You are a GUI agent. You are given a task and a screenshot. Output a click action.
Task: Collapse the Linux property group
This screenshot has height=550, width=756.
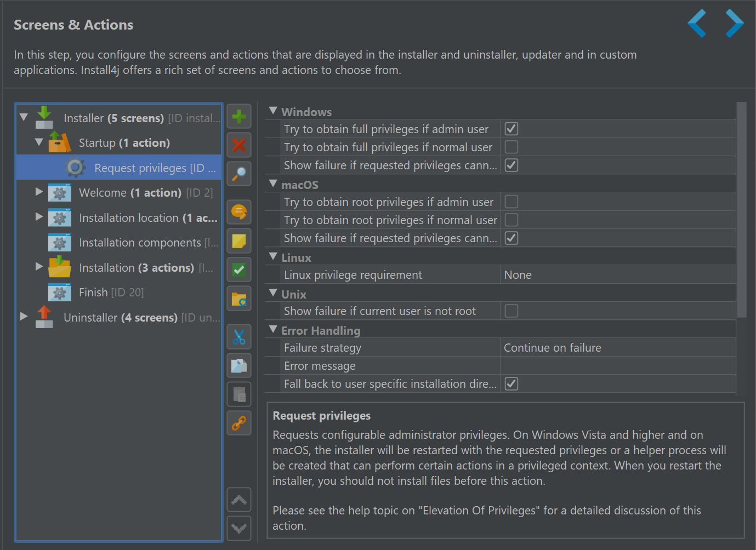[273, 256]
